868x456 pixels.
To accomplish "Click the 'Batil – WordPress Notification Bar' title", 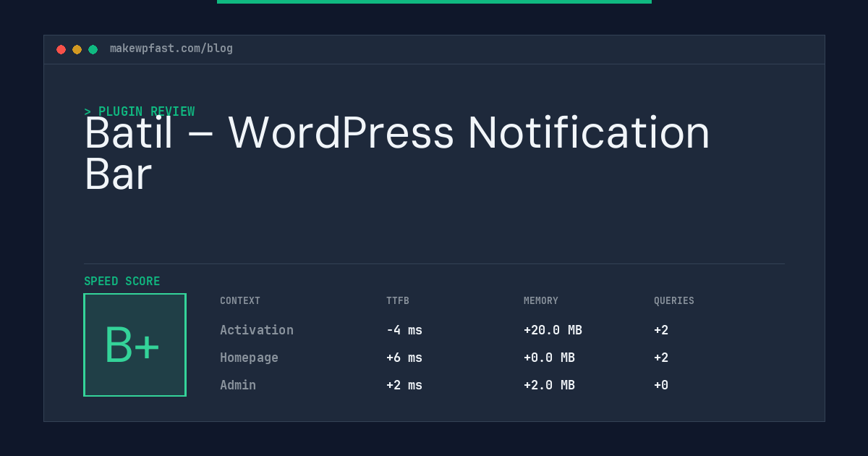I will [x=397, y=153].
